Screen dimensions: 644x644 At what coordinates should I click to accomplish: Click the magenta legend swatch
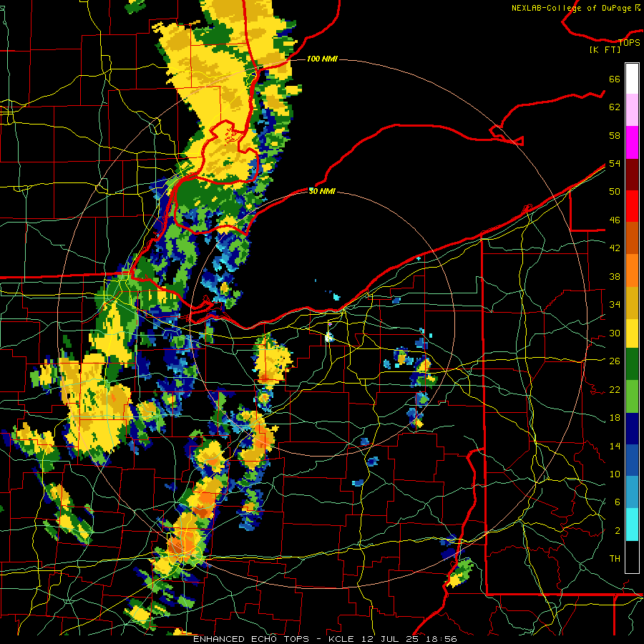tap(632, 142)
